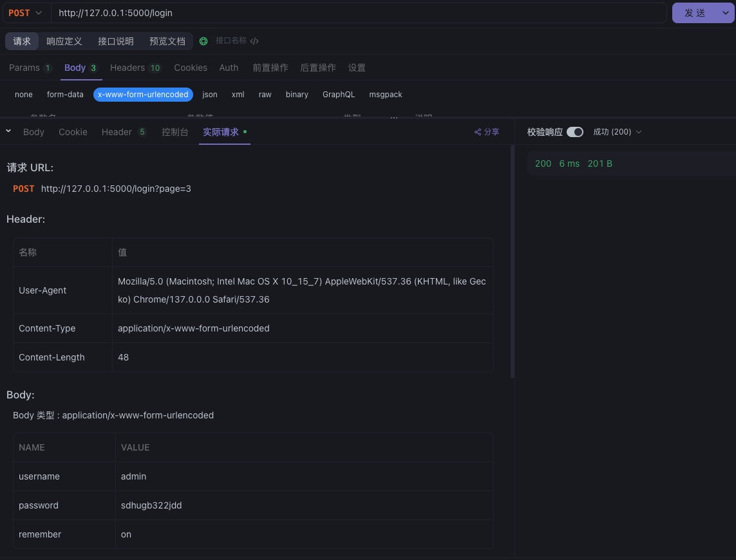Choose the none body type option
This screenshot has width=736, height=560.
[24, 95]
